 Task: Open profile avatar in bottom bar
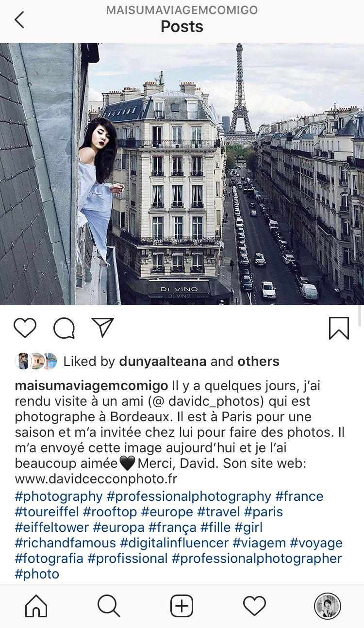pos(328,606)
